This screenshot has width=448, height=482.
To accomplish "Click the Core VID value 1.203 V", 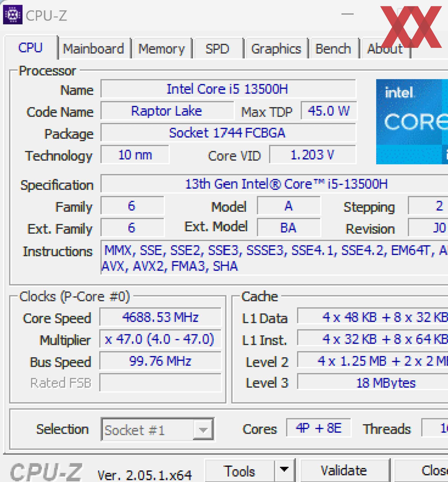I will [312, 155].
